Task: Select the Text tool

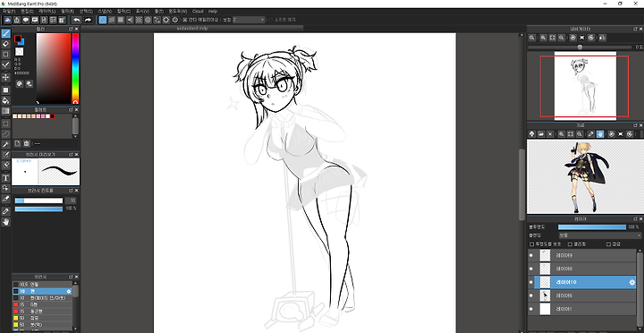Action: pyautogui.click(x=5, y=178)
